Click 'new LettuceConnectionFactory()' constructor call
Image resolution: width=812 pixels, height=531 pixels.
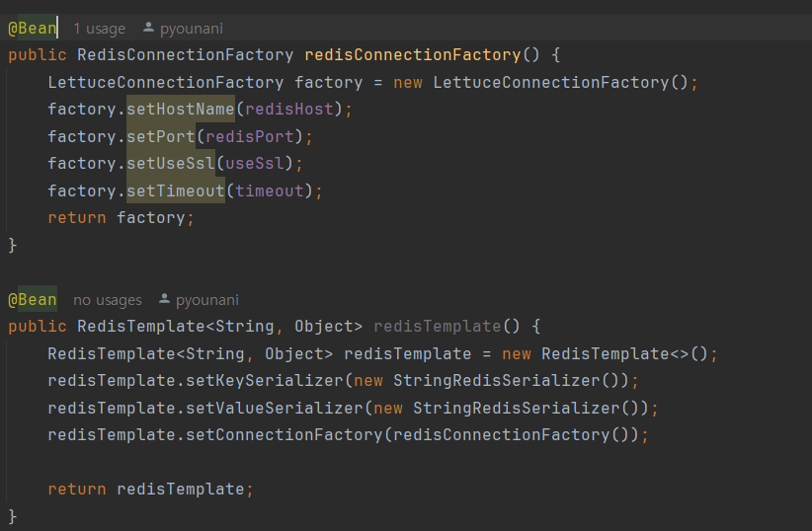tap(540, 82)
